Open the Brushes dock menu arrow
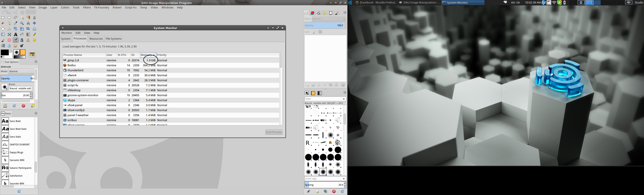 [x=345, y=93]
